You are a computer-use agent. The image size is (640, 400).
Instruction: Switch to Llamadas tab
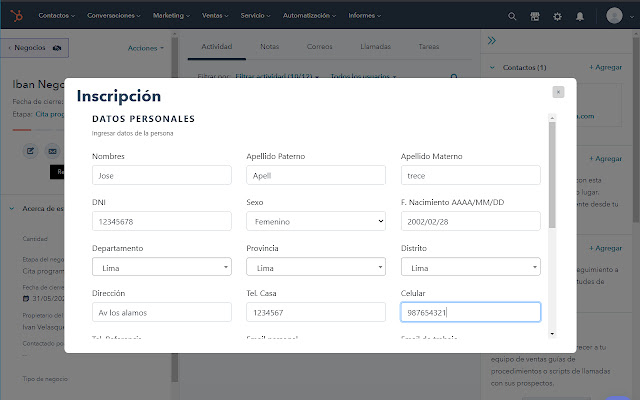click(376, 47)
